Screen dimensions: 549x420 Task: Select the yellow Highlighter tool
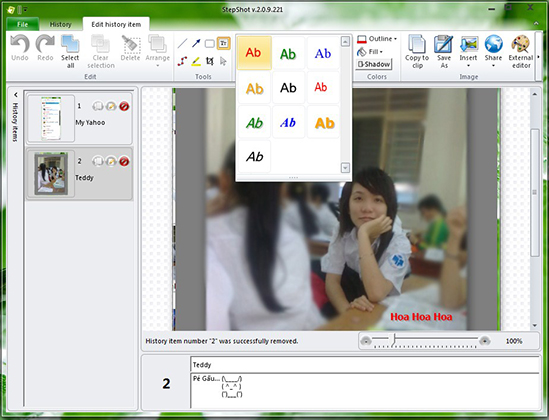[x=196, y=62]
